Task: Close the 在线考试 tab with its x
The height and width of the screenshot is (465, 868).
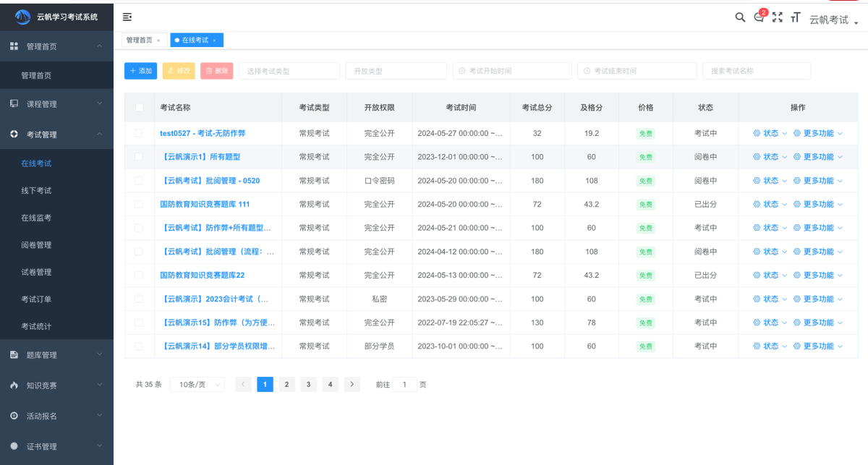Action: click(214, 40)
